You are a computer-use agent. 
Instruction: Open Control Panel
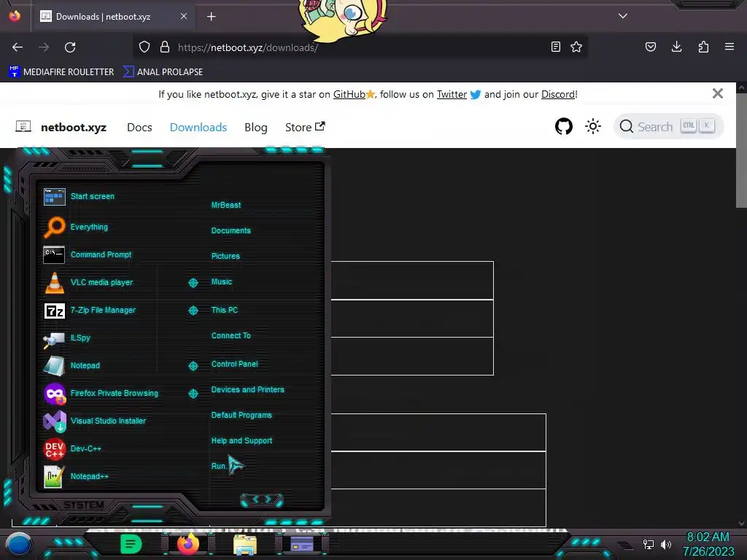tap(234, 364)
